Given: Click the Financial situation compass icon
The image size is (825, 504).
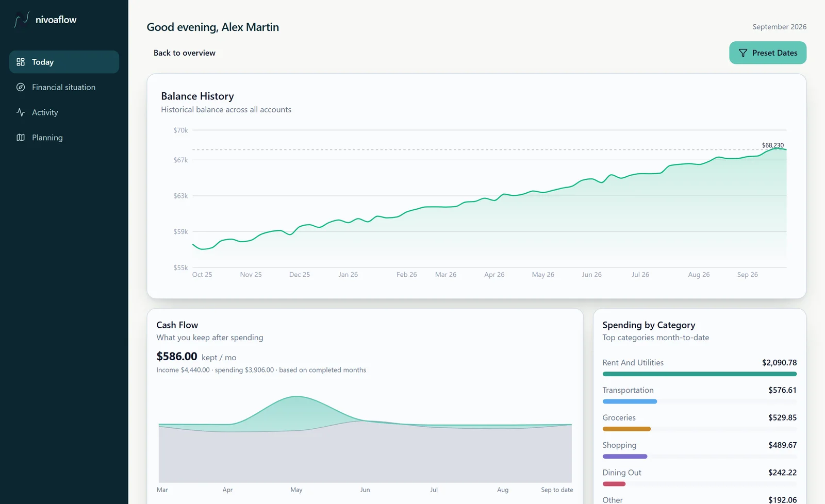Looking at the screenshot, I should click(21, 87).
